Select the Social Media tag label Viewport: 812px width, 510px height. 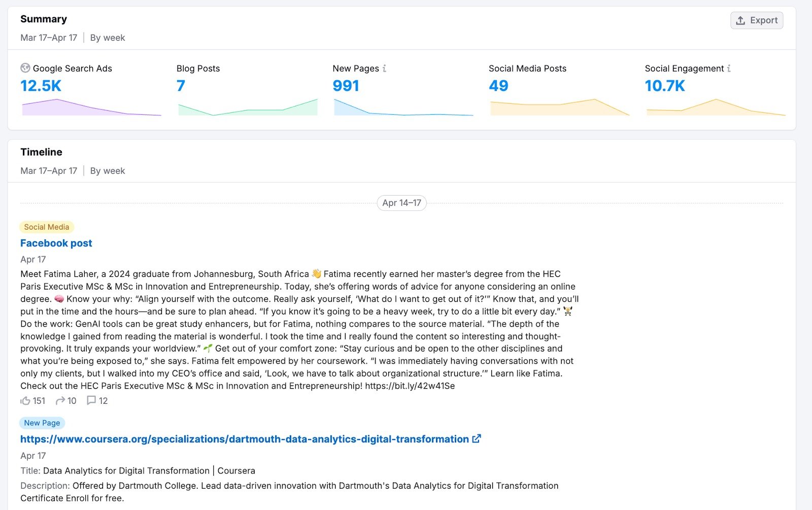pyautogui.click(x=46, y=227)
